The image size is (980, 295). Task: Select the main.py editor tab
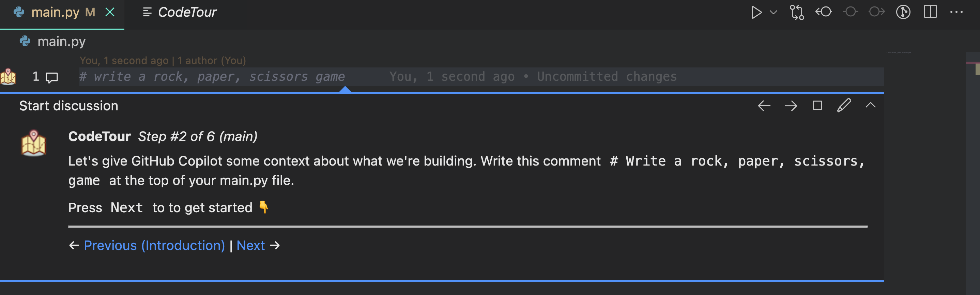pos(55,12)
